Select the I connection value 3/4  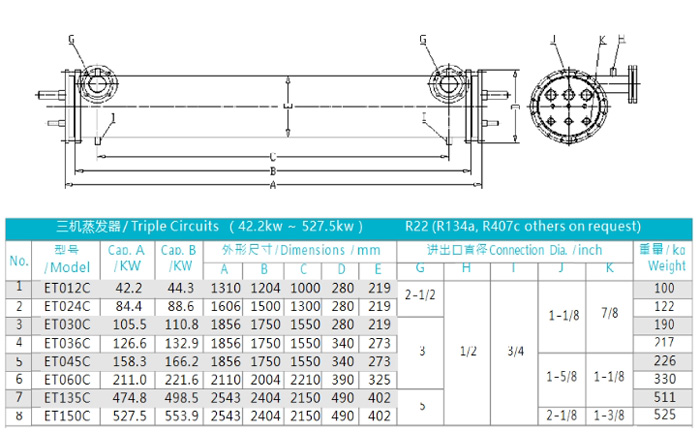point(516,351)
